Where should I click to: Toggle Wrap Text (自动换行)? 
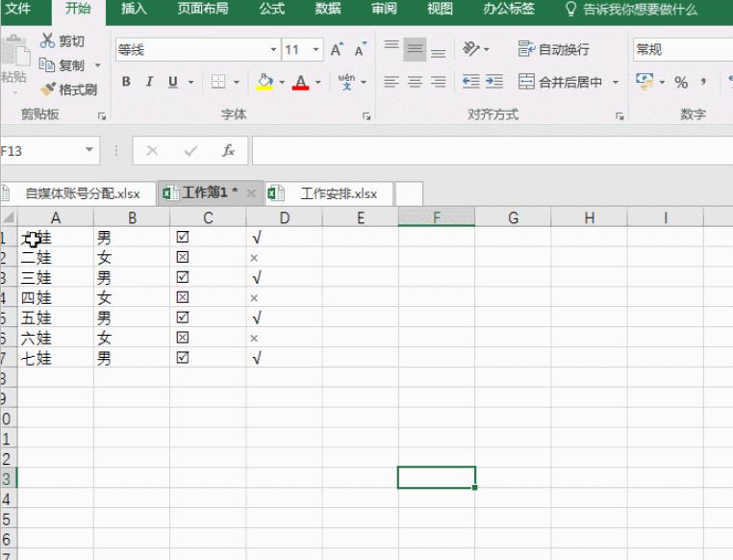tap(554, 49)
